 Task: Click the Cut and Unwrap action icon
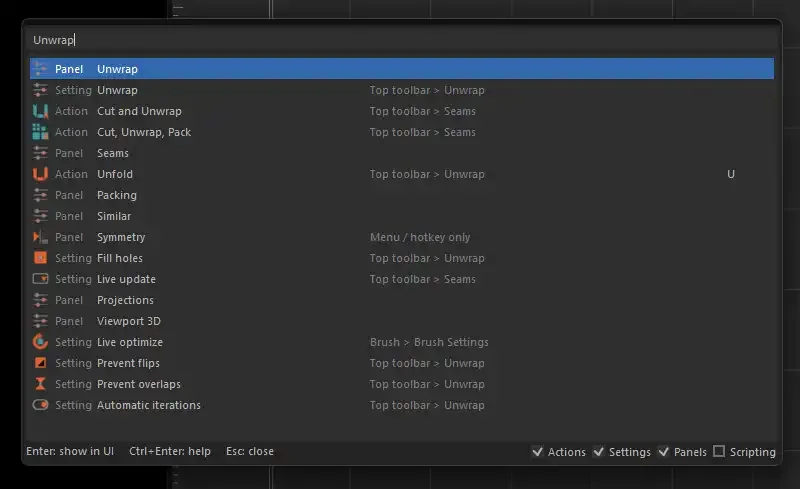[x=40, y=111]
